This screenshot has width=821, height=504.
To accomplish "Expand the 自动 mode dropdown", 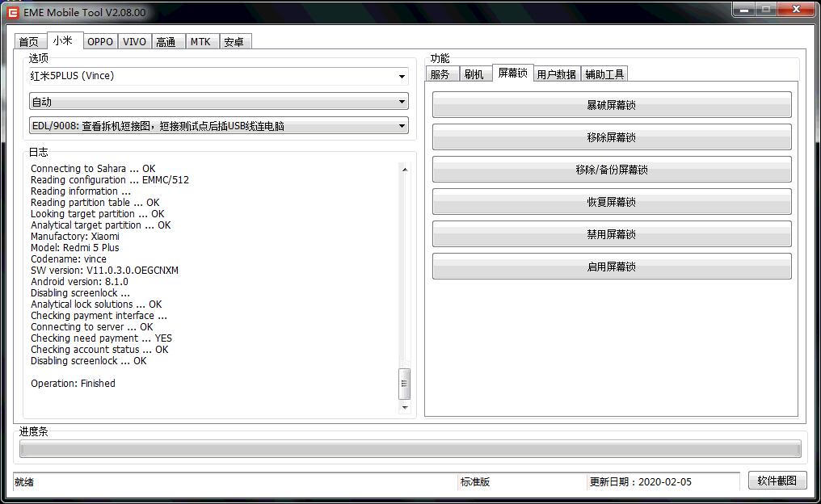I will pos(218,102).
